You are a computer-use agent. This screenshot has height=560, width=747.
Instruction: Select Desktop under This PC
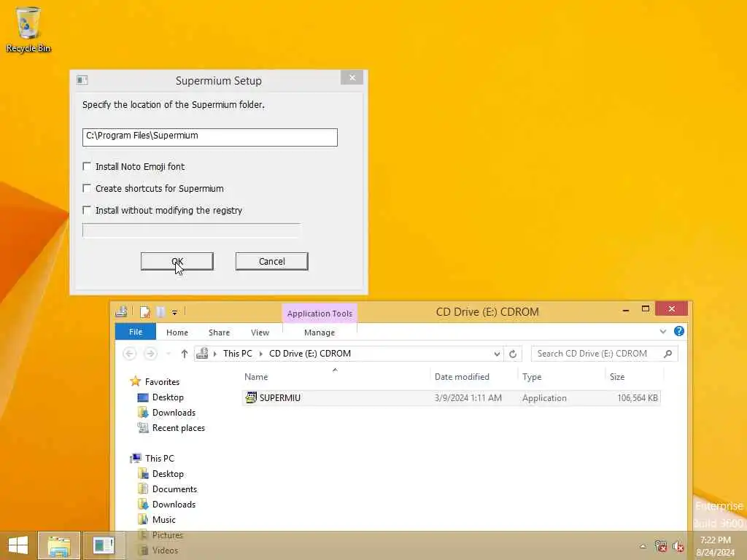(168, 474)
